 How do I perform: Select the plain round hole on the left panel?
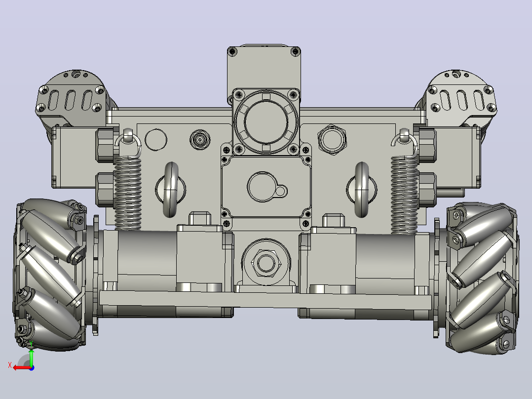tap(156, 140)
